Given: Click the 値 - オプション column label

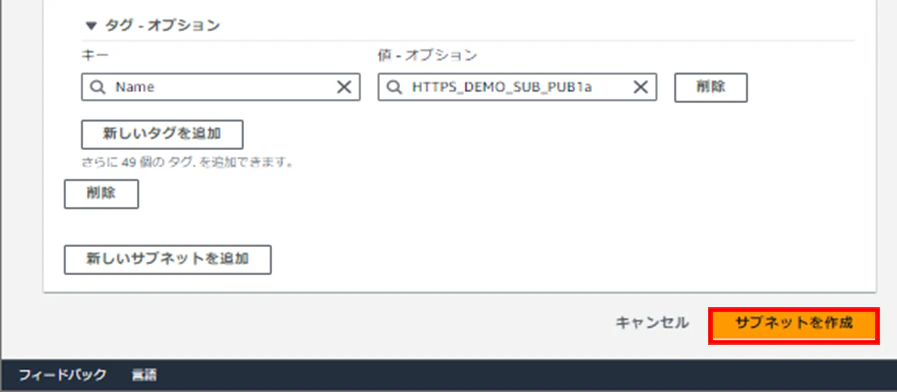Looking at the screenshot, I should (x=427, y=56).
